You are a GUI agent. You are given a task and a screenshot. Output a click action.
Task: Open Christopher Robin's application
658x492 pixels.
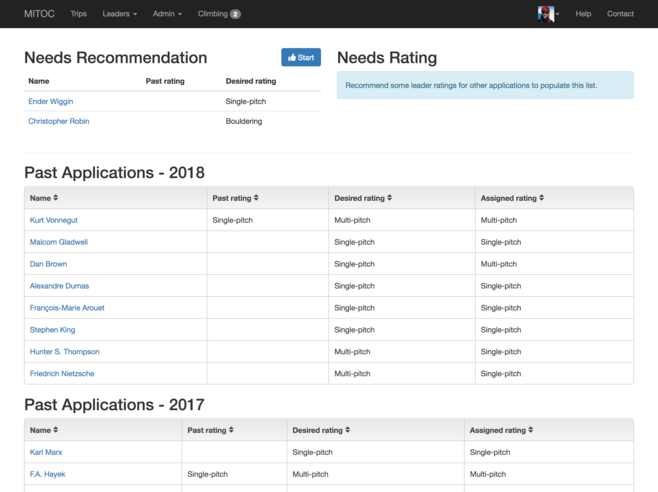59,121
